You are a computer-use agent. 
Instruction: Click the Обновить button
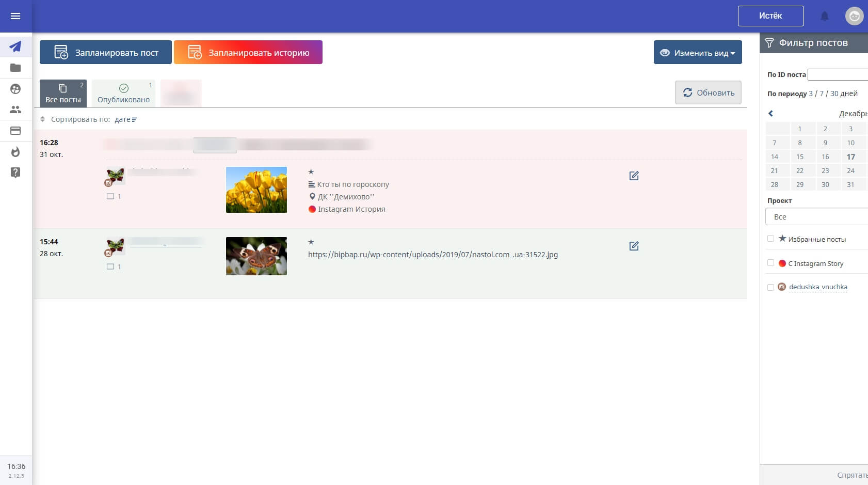[x=708, y=92]
